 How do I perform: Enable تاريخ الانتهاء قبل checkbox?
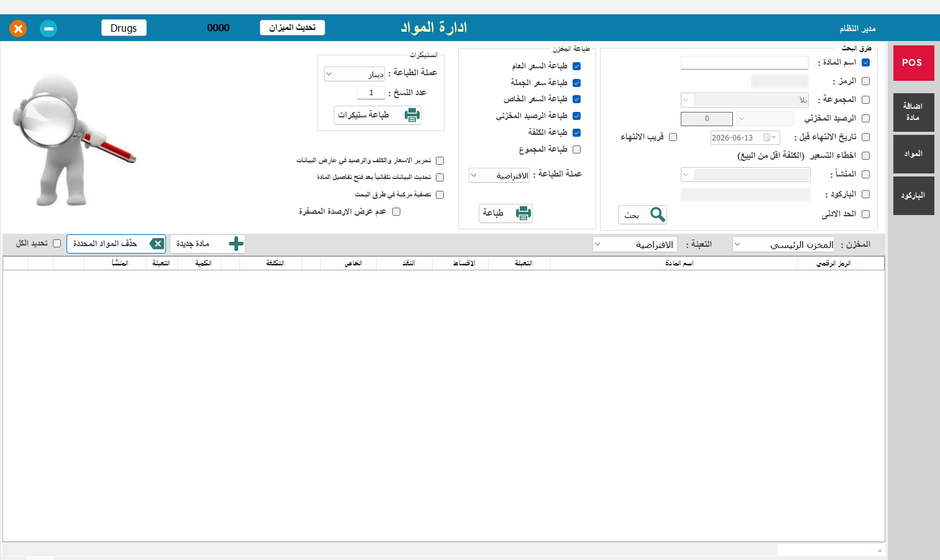pyautogui.click(x=865, y=137)
